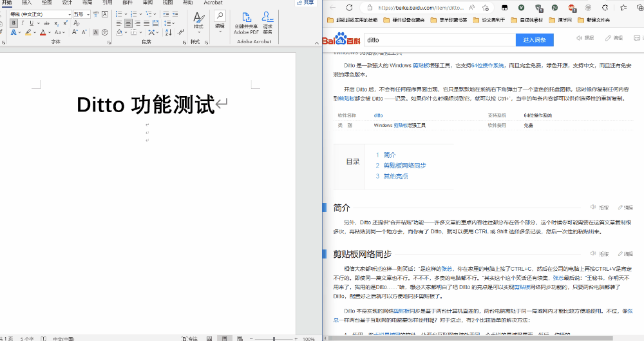644x341 pixels.
Task: Click the show paragraph marks icon
Action: click(x=180, y=32)
